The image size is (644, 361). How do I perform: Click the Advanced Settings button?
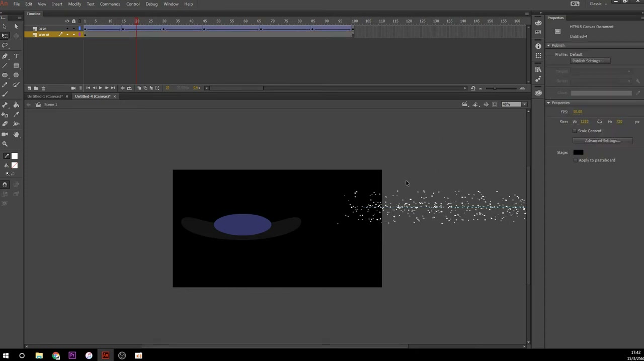[602, 141]
